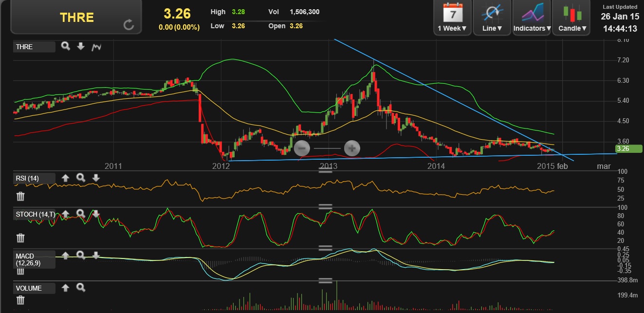Click the 2013 label on time axis
644x313 pixels.
point(328,166)
